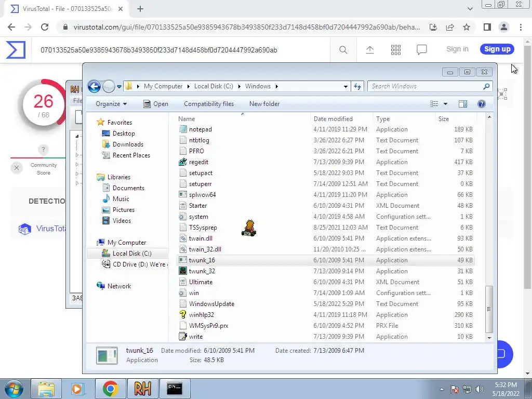Bookmark this page with the star icon
Viewport: 532px width, 399px height.
pyautogui.click(x=467, y=27)
